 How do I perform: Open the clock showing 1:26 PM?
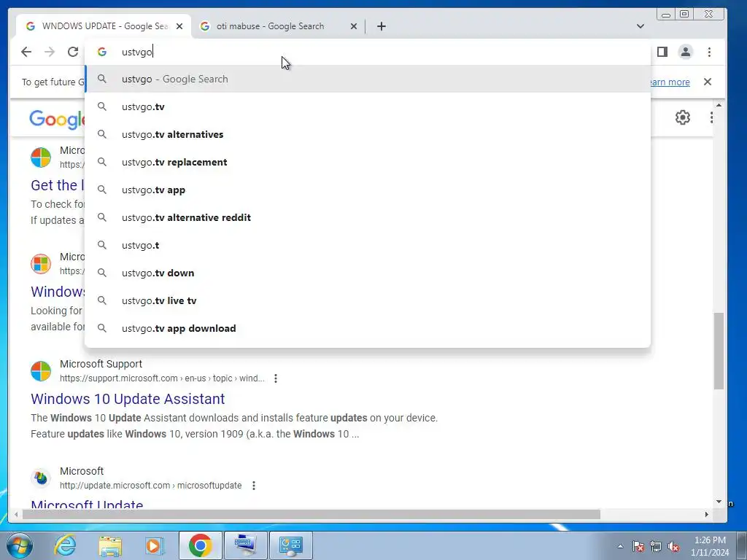point(710,546)
